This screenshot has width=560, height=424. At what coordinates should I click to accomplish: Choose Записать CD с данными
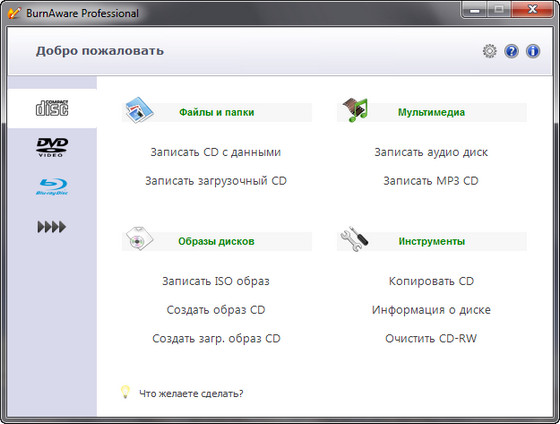tap(216, 152)
